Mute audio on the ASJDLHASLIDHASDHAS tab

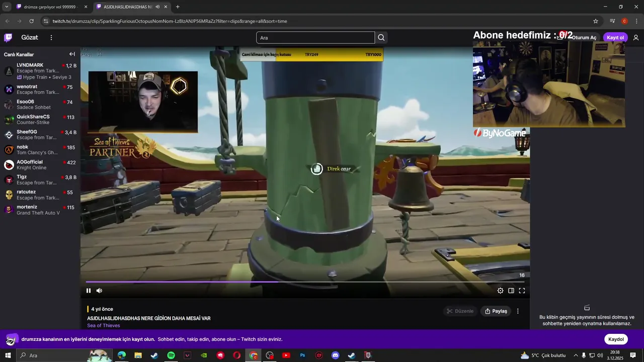tap(157, 7)
